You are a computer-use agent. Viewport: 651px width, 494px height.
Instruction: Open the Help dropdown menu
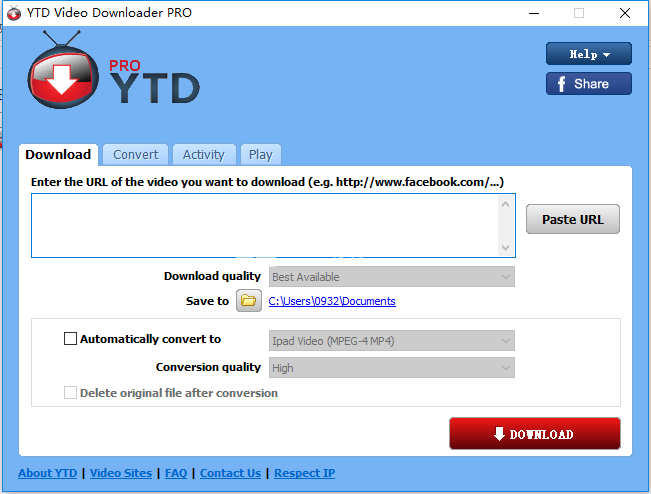pos(589,54)
